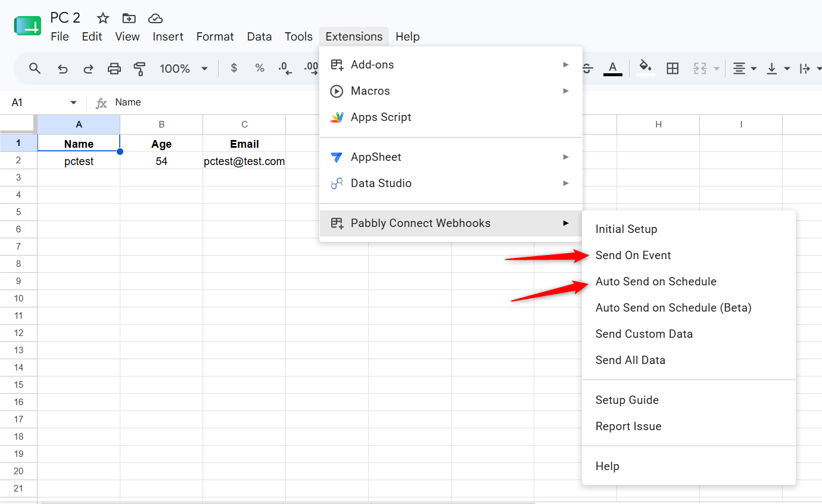The width and height of the screenshot is (822, 504).
Task: Undo the last action
Action: pos(63,69)
